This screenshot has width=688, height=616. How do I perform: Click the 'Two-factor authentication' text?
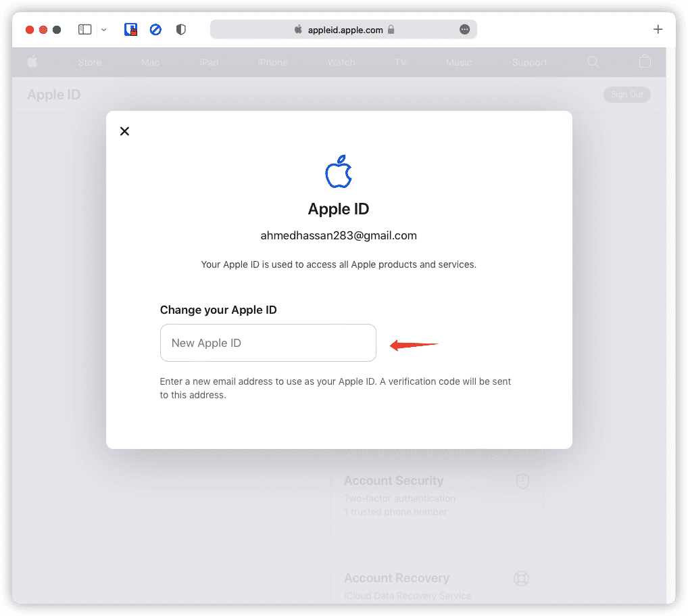[x=399, y=499]
